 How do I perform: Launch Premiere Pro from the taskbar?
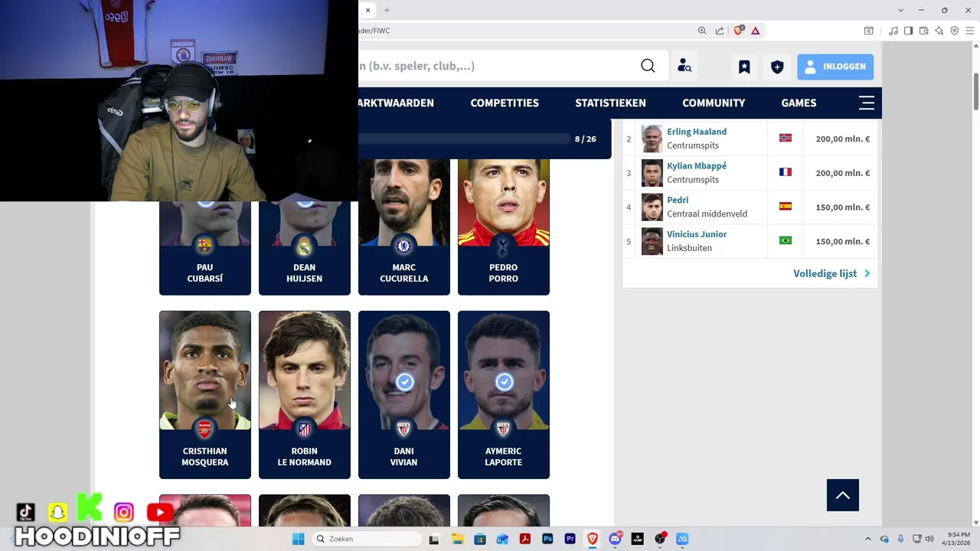pyautogui.click(x=570, y=539)
